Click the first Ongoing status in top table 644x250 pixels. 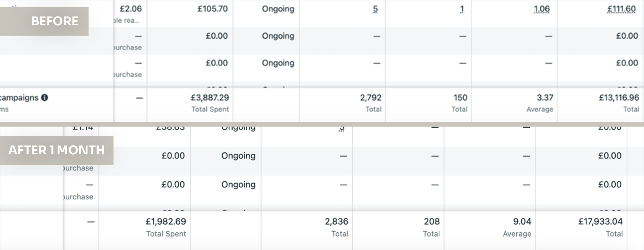[x=278, y=9]
